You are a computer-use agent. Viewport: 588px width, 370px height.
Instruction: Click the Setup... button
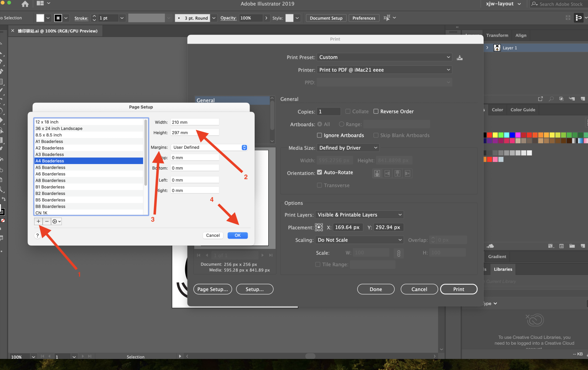click(x=255, y=289)
